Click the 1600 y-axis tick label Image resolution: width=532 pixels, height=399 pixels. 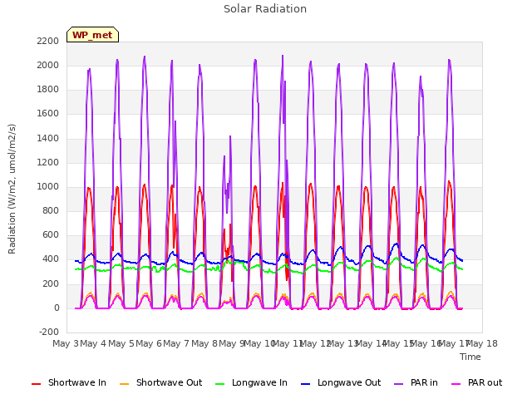pos(48,114)
